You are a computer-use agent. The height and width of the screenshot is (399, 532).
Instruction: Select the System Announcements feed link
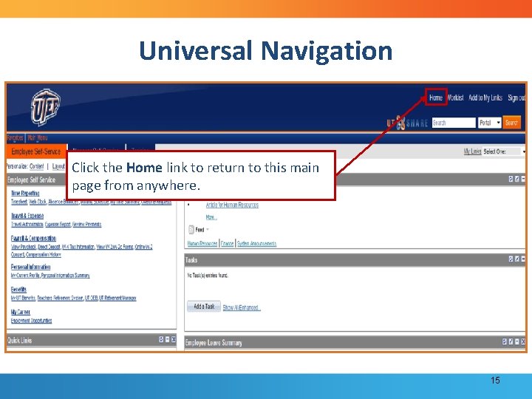pos(257,244)
